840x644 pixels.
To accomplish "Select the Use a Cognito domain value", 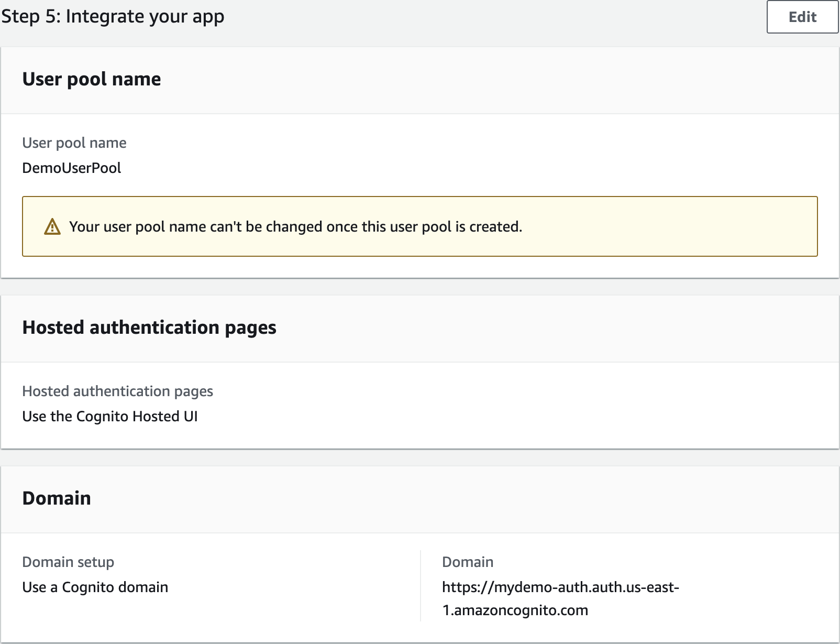I will click(x=95, y=587).
